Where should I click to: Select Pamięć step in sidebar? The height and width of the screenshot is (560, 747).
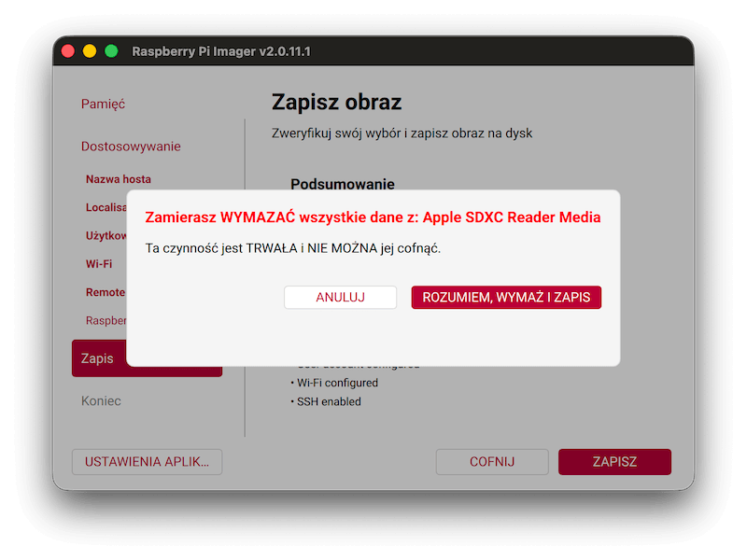coord(103,104)
